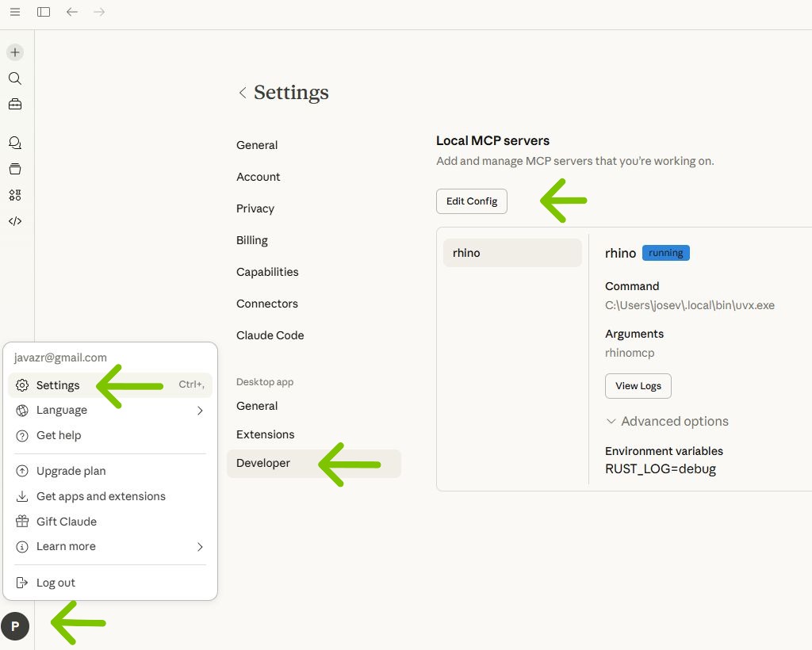Start a new chat with the plus icon
Viewport: 812px width, 650px height.
click(14, 52)
